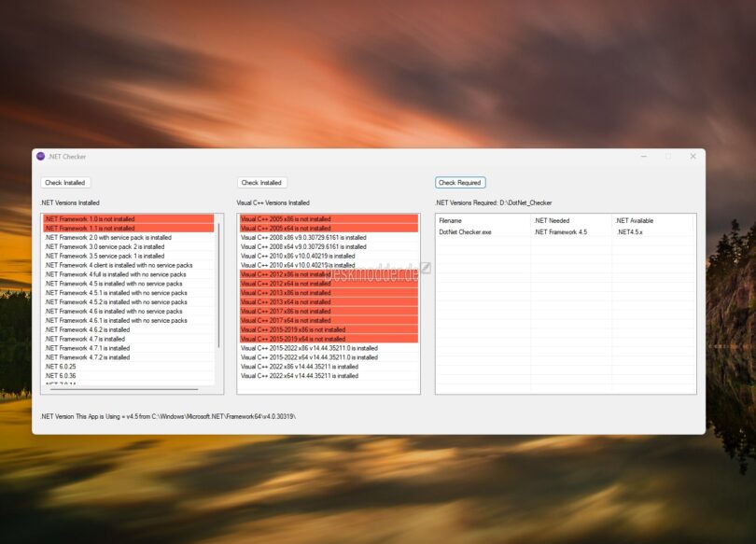Screen dimensions: 756x544
Task: Click the scrollbar of the Visual C++ list
Action: 416,299
